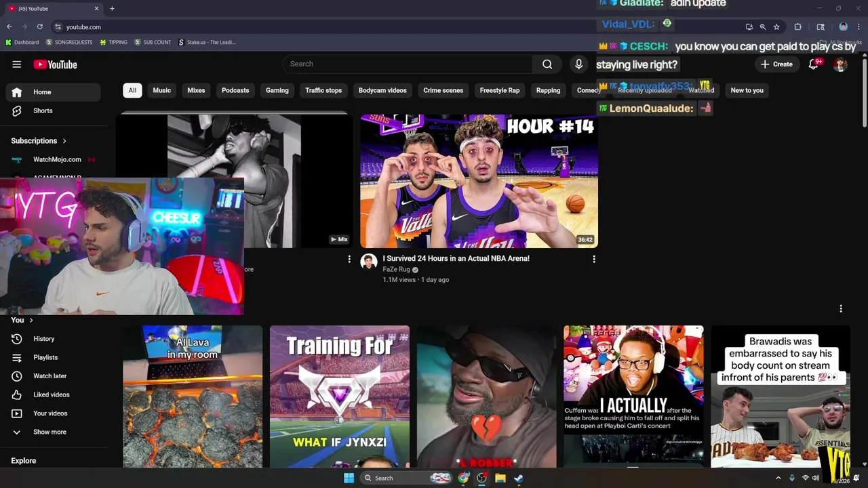This screenshot has height=488, width=868.
Task: Select the Crime scenes filter chip
Action: [443, 90]
